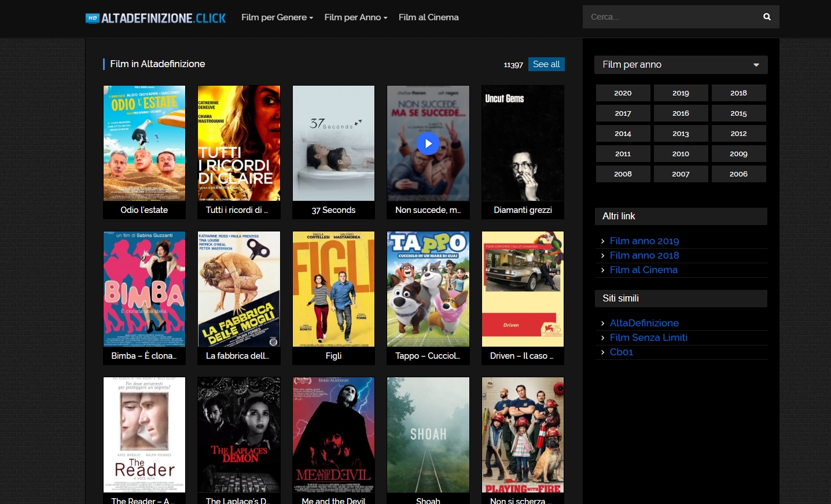The width and height of the screenshot is (831, 504).
Task: Select year 2017 button
Action: pyautogui.click(x=623, y=113)
